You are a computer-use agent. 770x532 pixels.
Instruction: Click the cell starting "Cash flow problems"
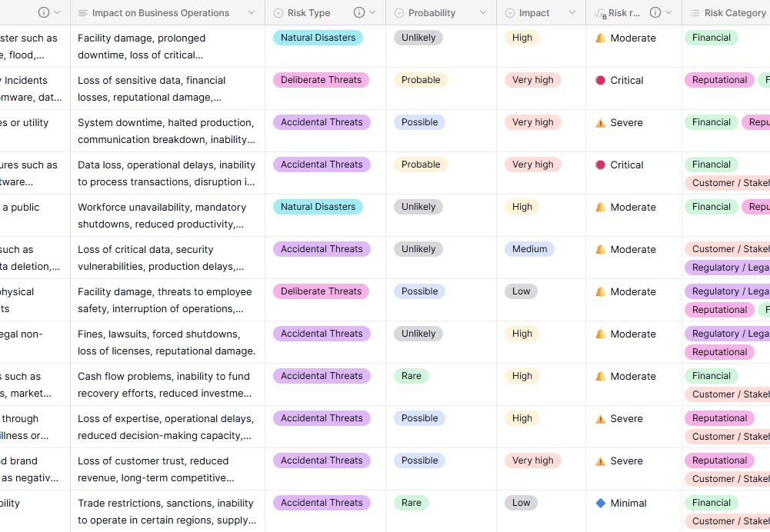coord(167,384)
